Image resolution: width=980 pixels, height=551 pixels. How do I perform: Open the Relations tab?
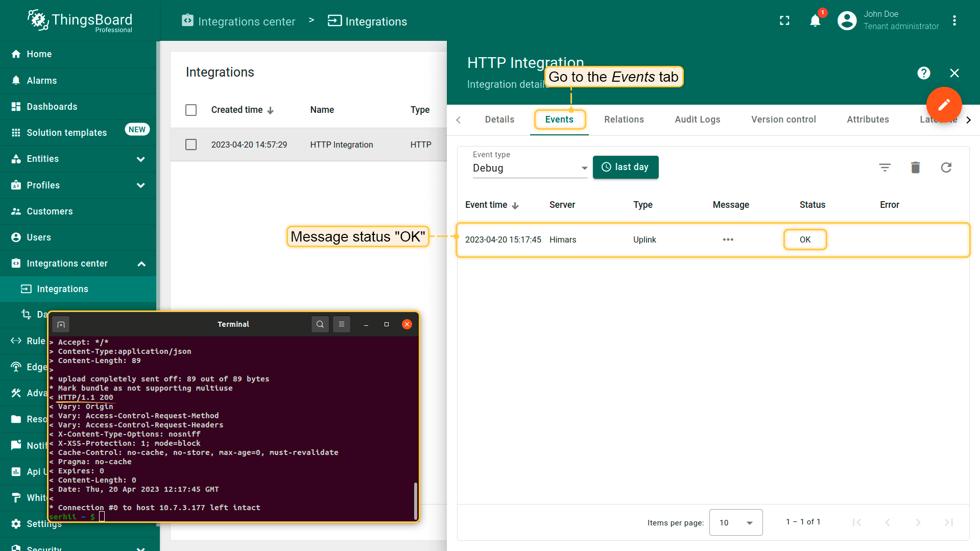(624, 119)
